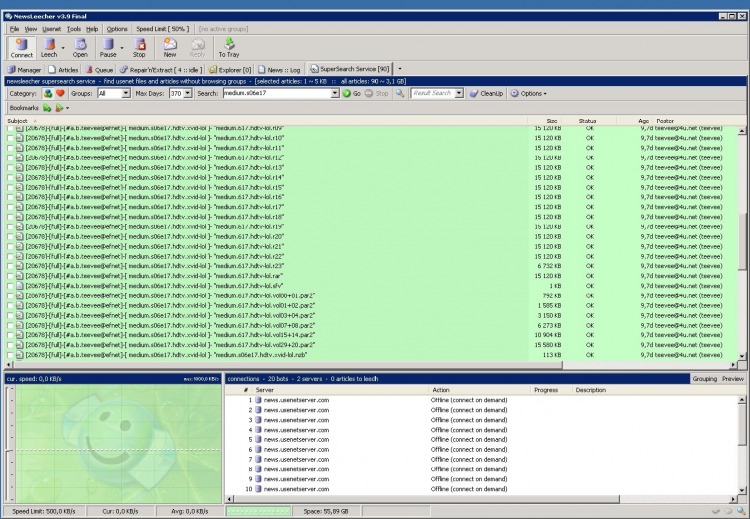Click file icon of medium.617.hdtv-lol.rar row

click(x=20, y=276)
